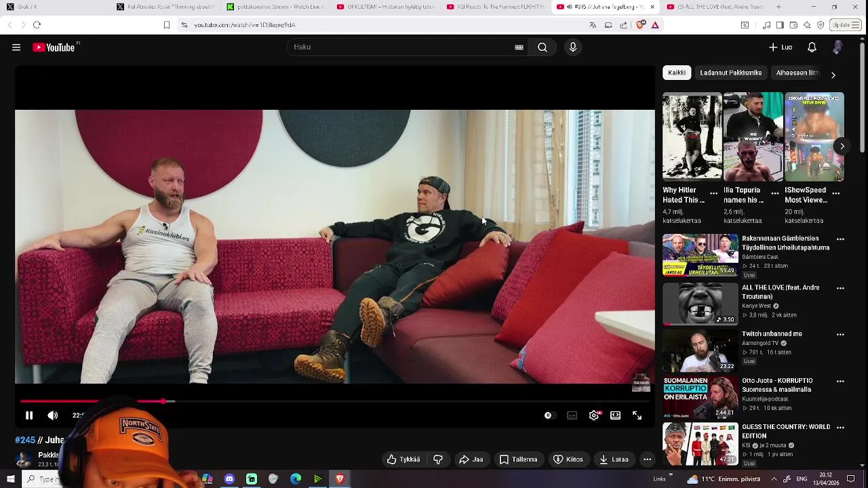Click the browser Update button
This screenshot has height=488, width=868.
point(845,25)
